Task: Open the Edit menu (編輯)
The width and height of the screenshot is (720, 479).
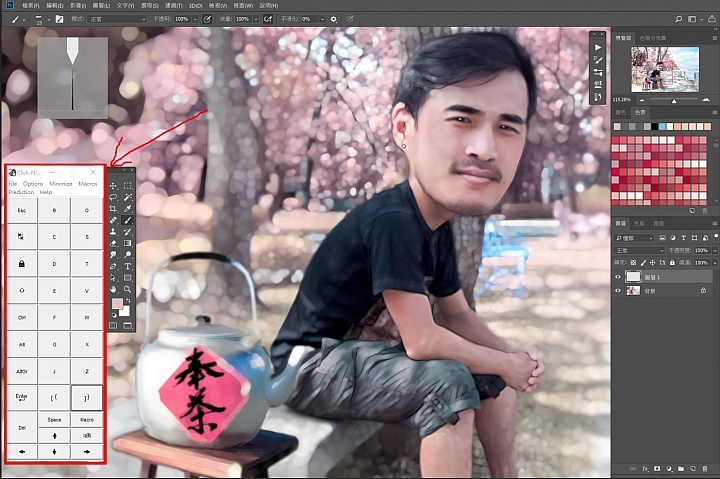Action: (55, 6)
